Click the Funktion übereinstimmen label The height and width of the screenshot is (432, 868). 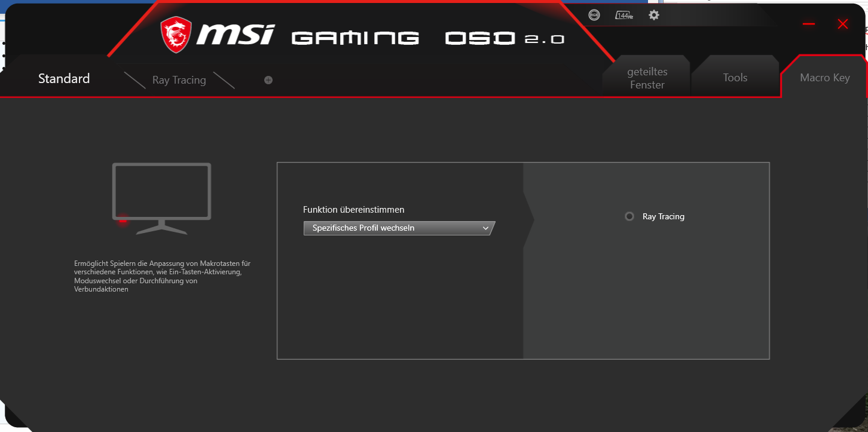pyautogui.click(x=354, y=210)
